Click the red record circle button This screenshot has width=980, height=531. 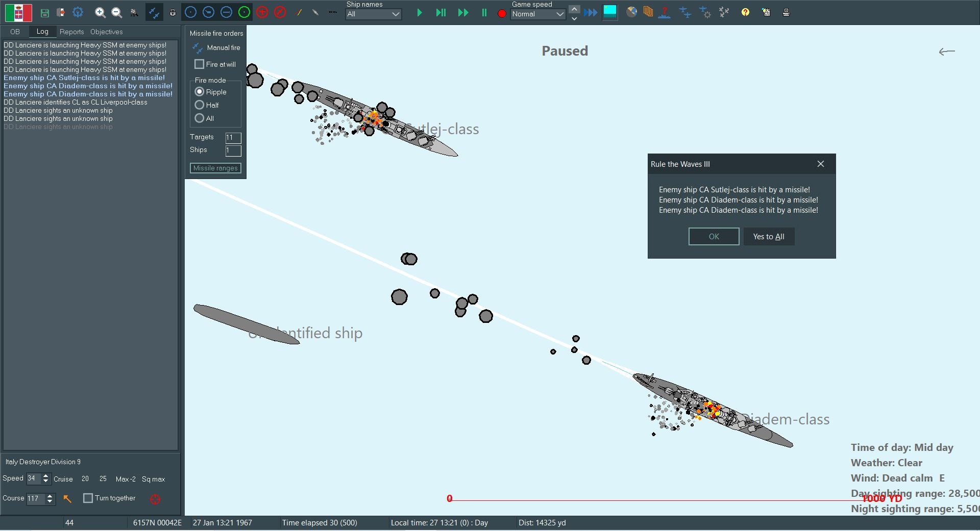(502, 14)
